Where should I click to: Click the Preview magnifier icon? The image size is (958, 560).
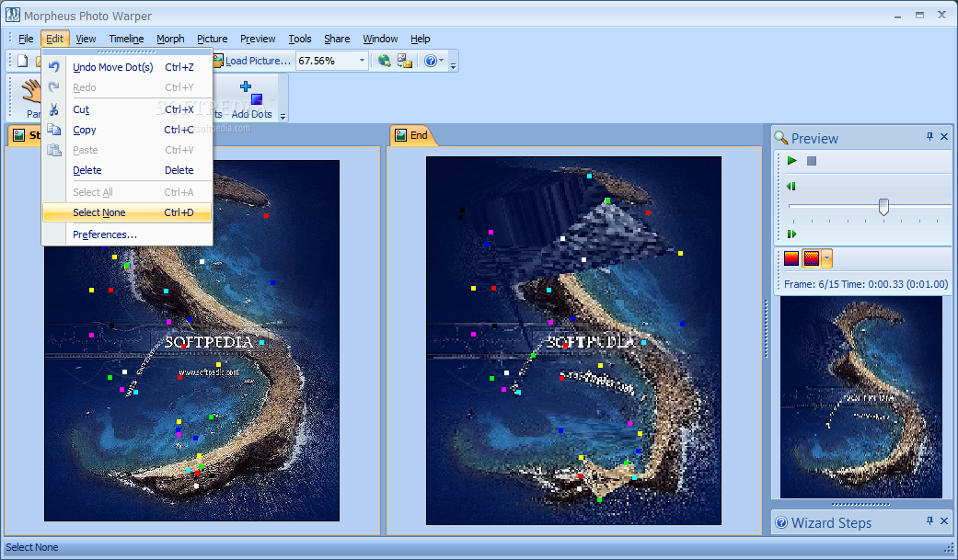780,137
